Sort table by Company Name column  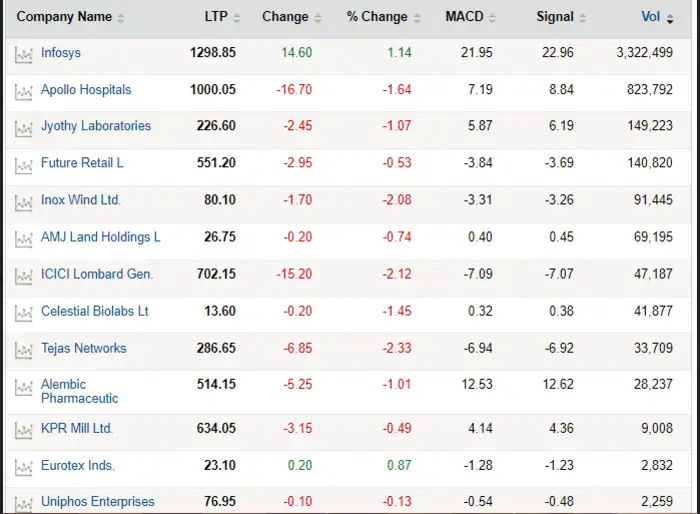(64, 17)
